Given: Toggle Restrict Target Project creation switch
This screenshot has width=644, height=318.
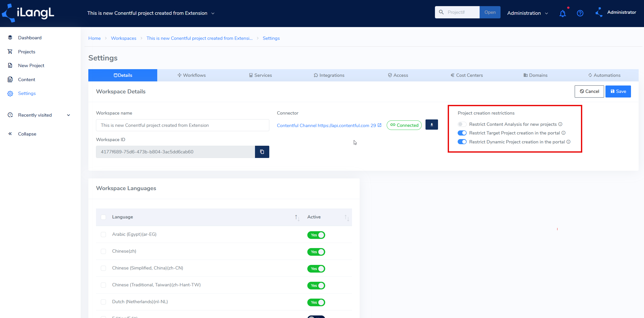Looking at the screenshot, I should click(x=462, y=133).
